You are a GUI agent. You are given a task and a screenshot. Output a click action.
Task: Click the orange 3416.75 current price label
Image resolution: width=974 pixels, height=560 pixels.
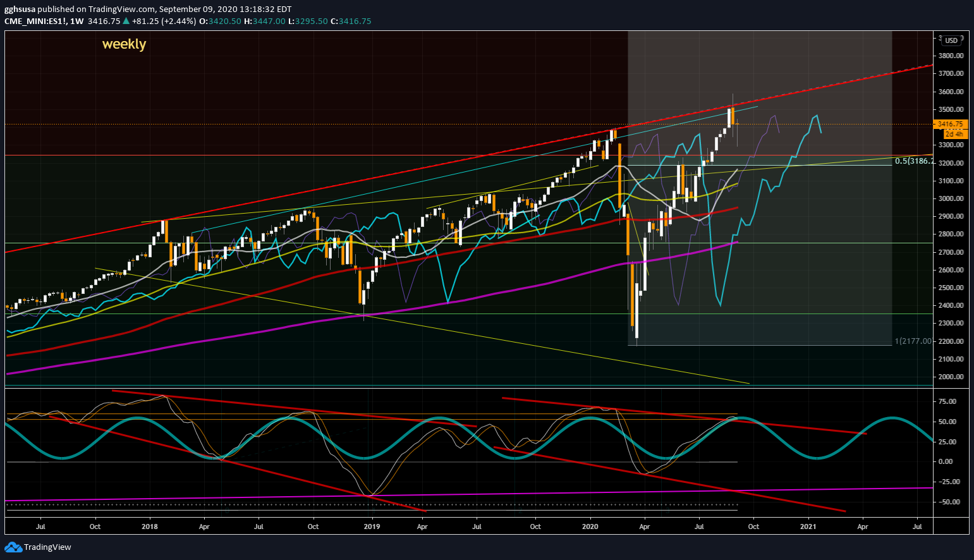950,125
